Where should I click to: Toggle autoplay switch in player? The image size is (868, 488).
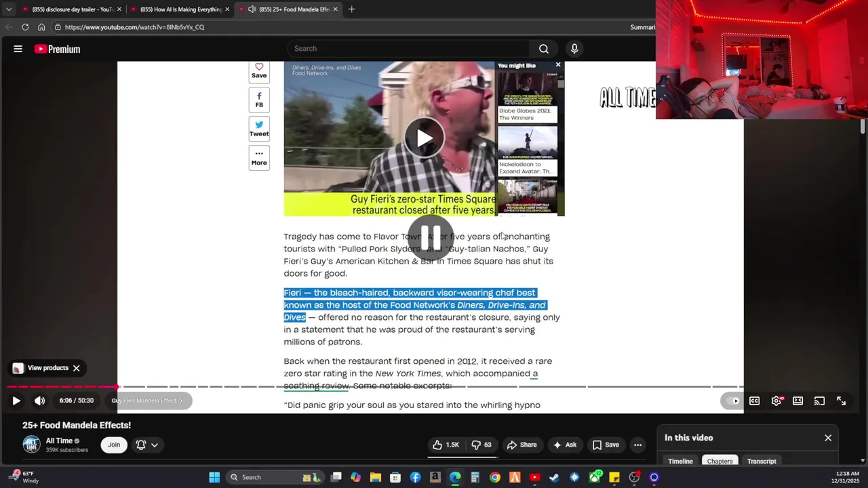[733, 401]
